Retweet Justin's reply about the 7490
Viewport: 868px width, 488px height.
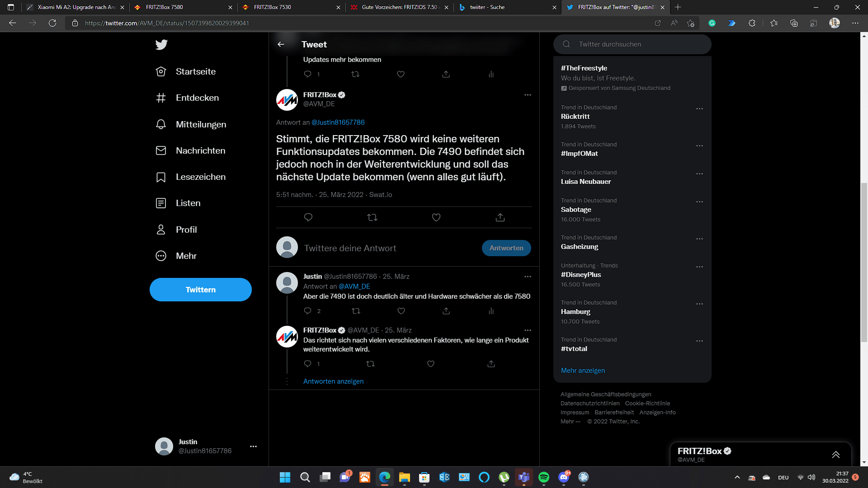point(356,311)
